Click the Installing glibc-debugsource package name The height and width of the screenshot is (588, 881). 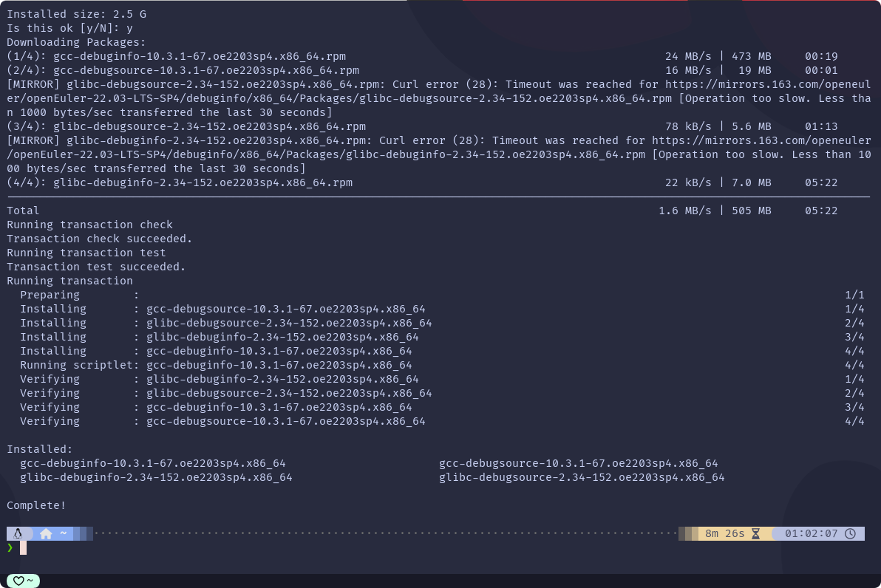[x=290, y=323]
